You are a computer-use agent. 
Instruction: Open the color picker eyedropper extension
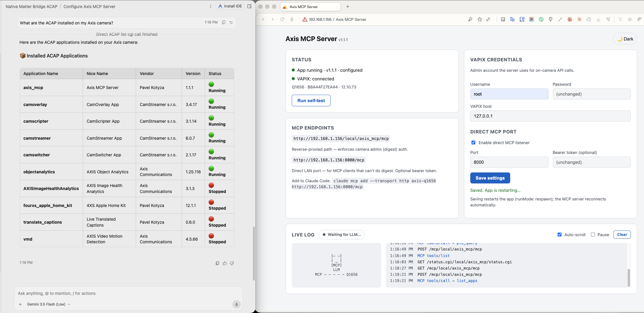point(560,19)
